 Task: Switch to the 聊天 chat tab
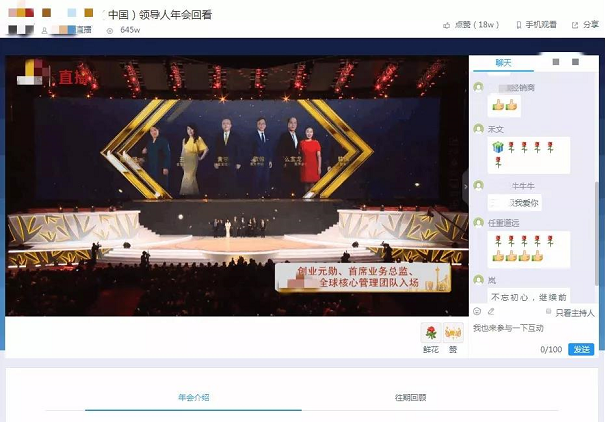coord(503,63)
